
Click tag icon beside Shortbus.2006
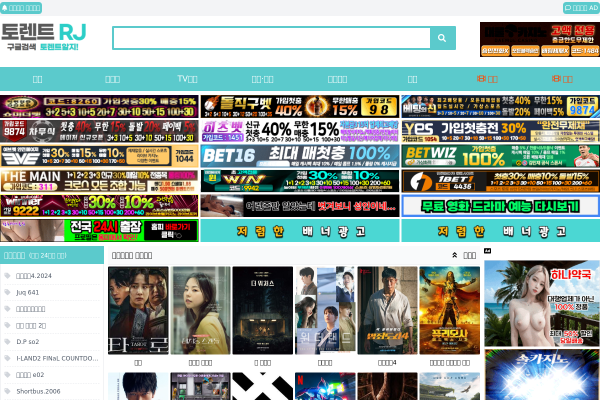pos(7,391)
